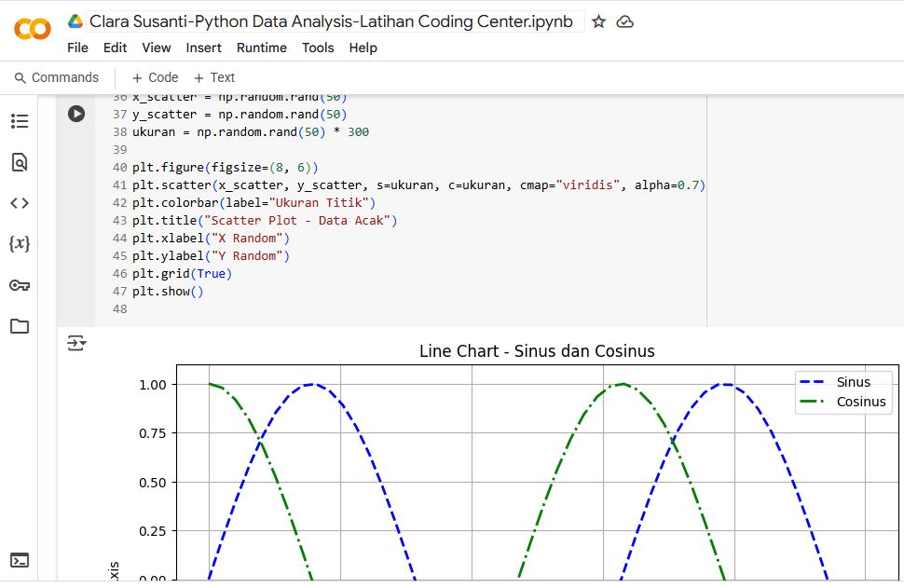Star the notebook
Image resolution: width=904 pixels, height=588 pixels.
click(x=599, y=22)
